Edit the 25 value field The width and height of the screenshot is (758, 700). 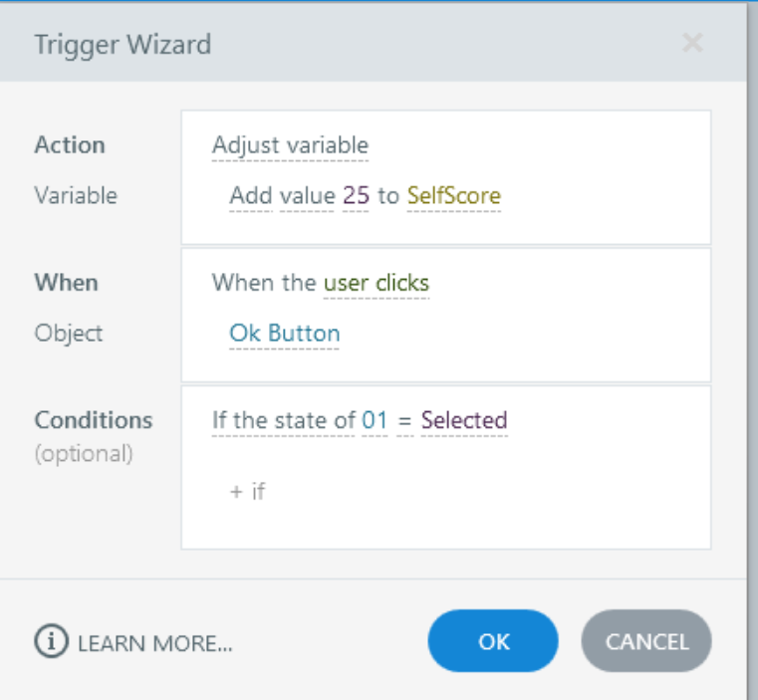tap(356, 195)
